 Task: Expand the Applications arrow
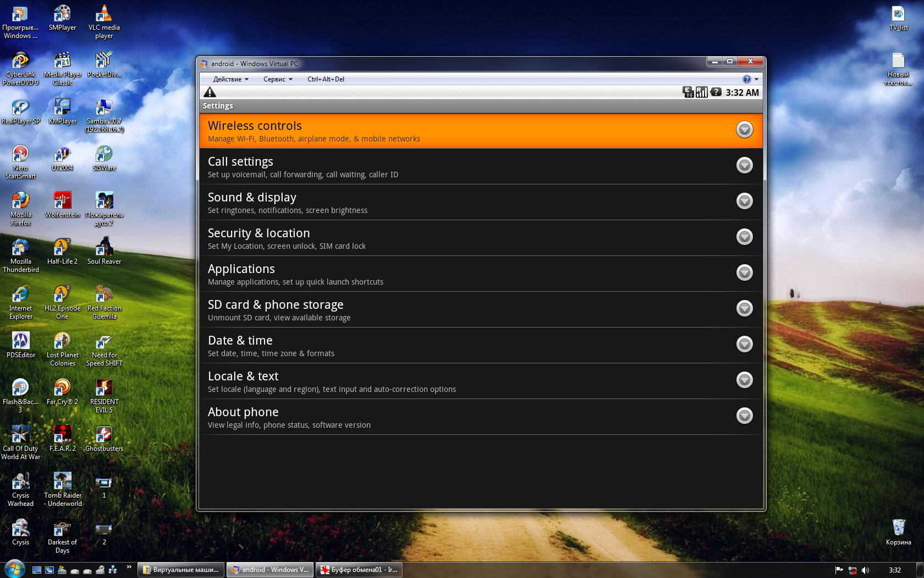[x=744, y=272]
